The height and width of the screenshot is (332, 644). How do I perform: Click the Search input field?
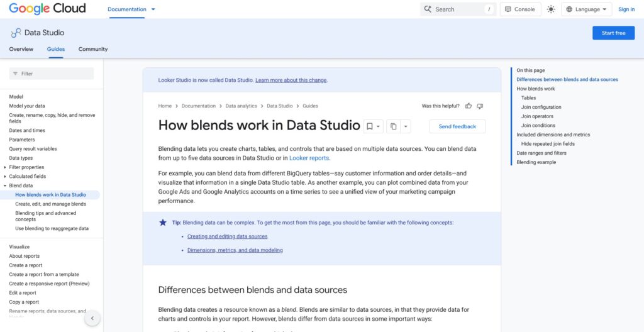click(x=458, y=9)
